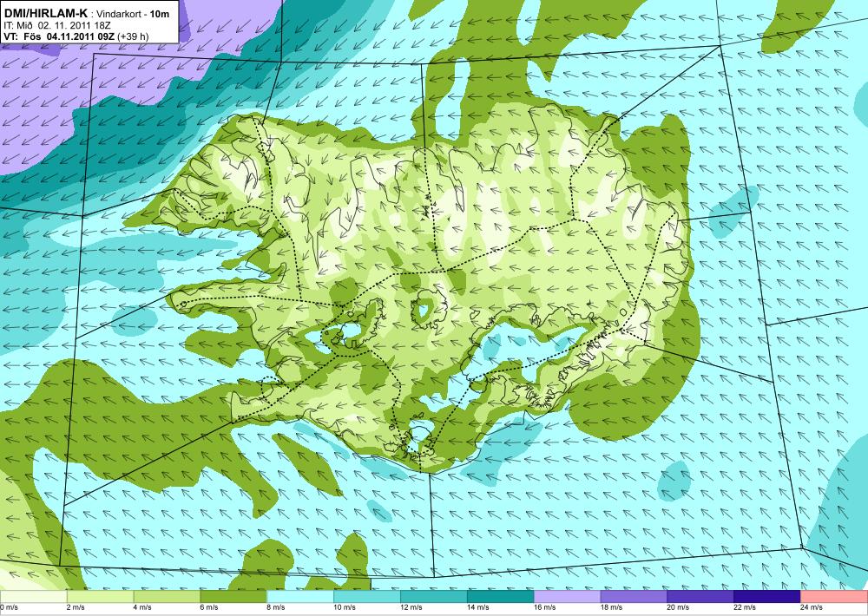
Task: Click the "14 m/s" legend label
Action: tap(477, 607)
